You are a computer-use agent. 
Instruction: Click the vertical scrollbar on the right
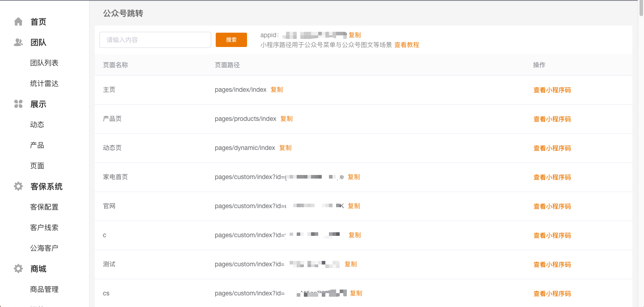tap(641, 10)
